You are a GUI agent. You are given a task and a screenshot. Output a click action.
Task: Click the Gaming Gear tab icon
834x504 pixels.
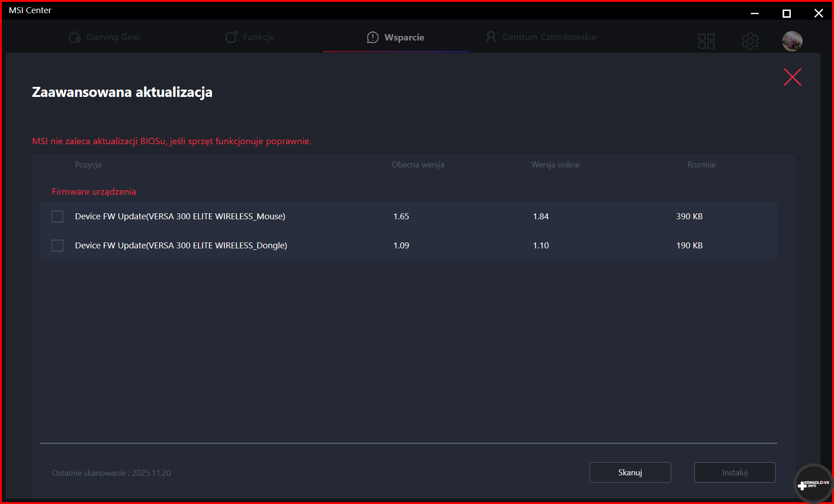click(x=75, y=37)
